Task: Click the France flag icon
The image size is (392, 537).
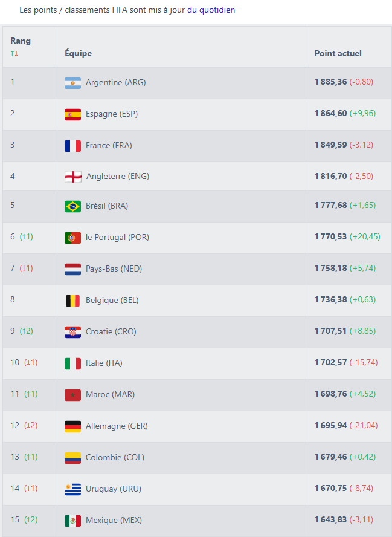Action: coord(72,146)
